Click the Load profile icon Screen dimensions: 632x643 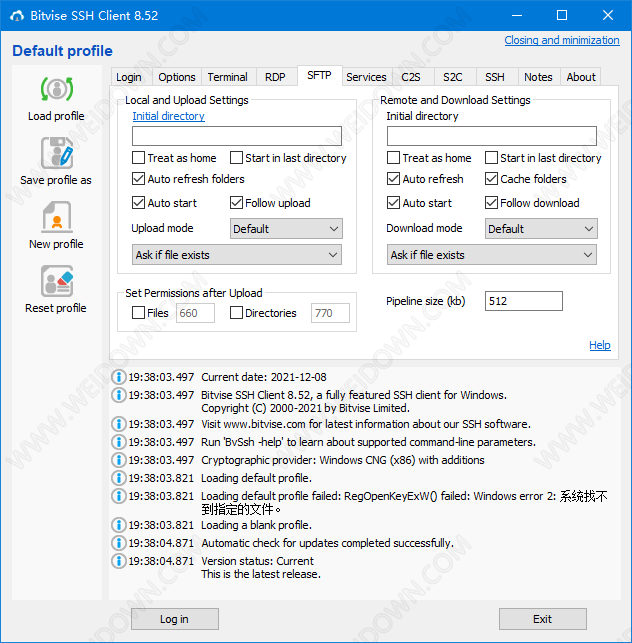pos(57,89)
